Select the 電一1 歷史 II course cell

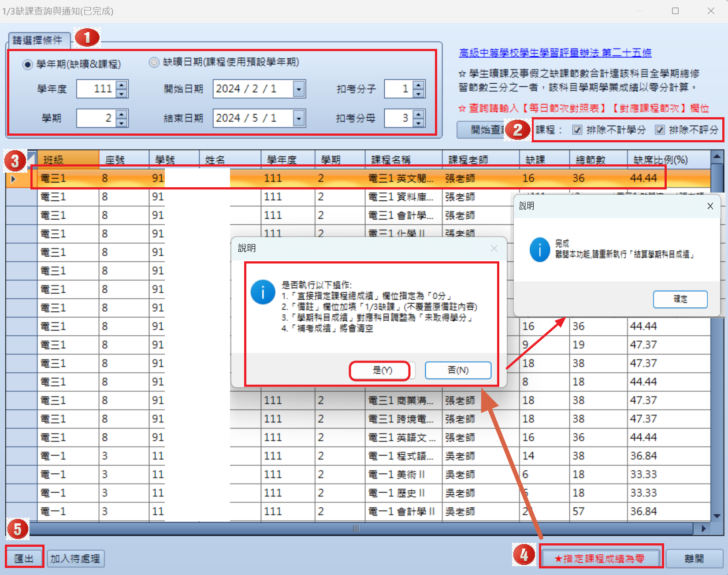pyautogui.click(x=404, y=493)
